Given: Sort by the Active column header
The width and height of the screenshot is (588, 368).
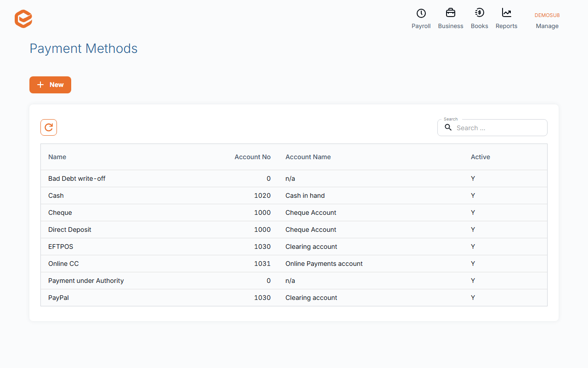Looking at the screenshot, I should click(x=481, y=157).
